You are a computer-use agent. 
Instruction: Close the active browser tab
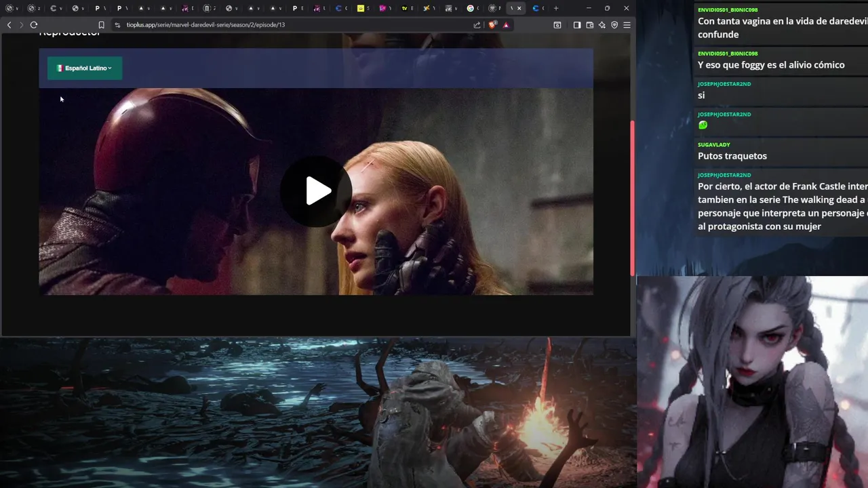coord(519,8)
